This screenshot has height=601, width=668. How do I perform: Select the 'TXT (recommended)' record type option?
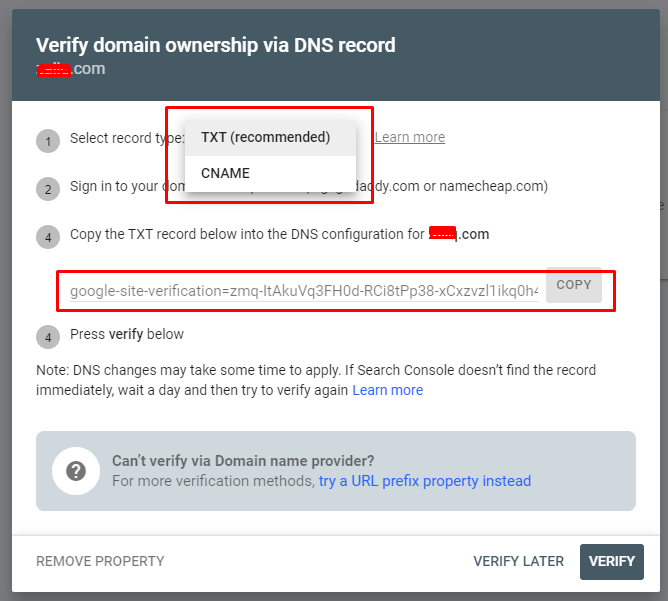pyautogui.click(x=265, y=138)
